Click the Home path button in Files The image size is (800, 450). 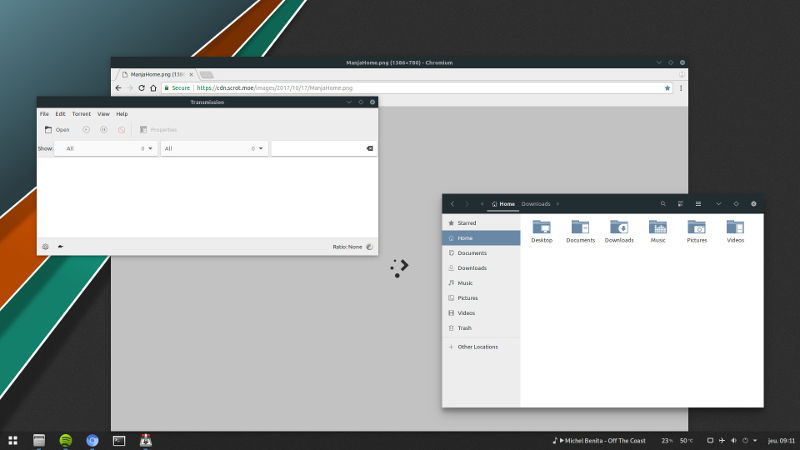tap(503, 204)
